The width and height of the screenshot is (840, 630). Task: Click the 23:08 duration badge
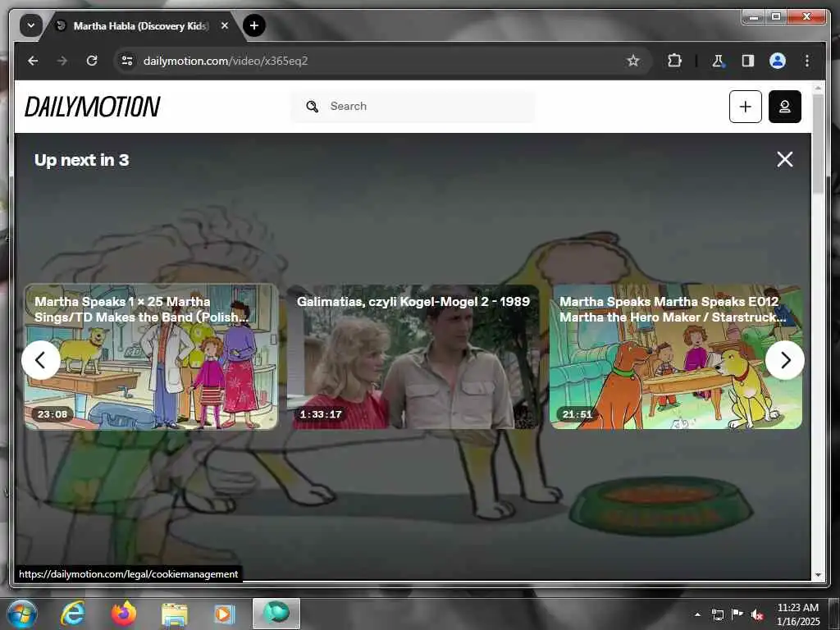point(52,414)
